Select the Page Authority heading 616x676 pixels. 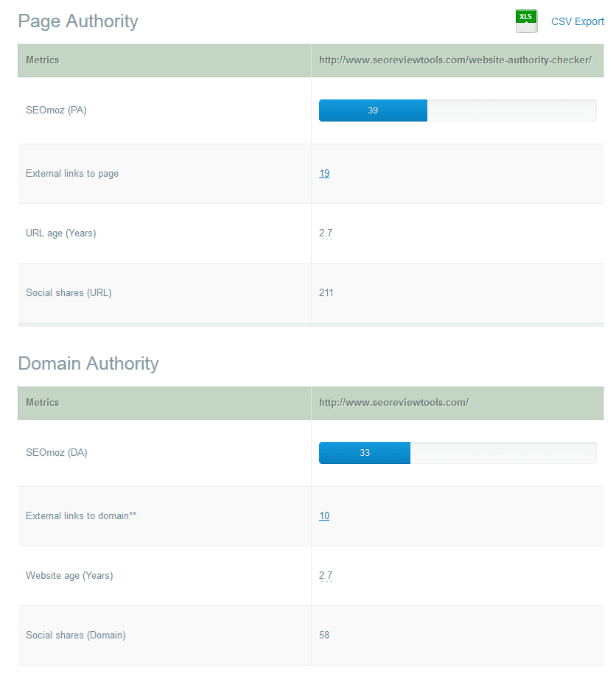[77, 21]
